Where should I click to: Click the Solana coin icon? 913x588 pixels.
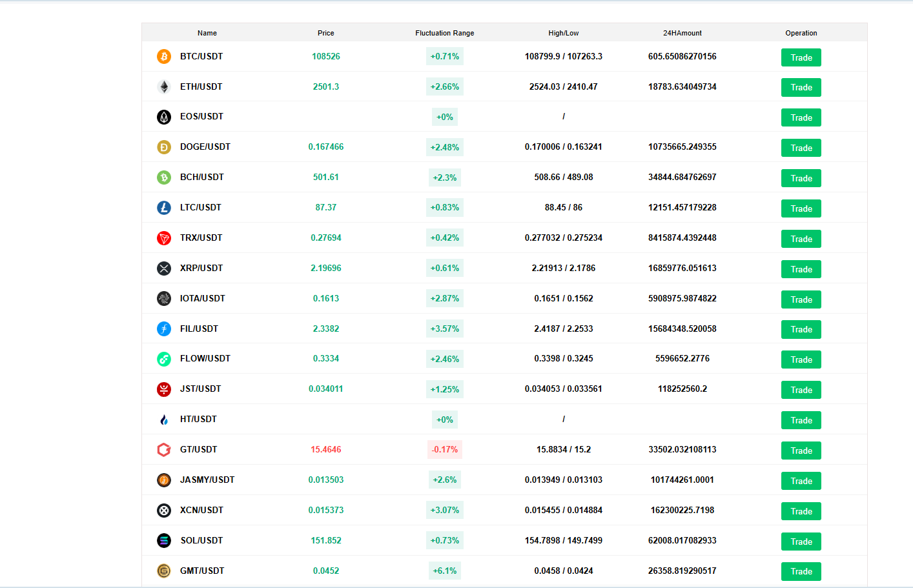tap(164, 540)
